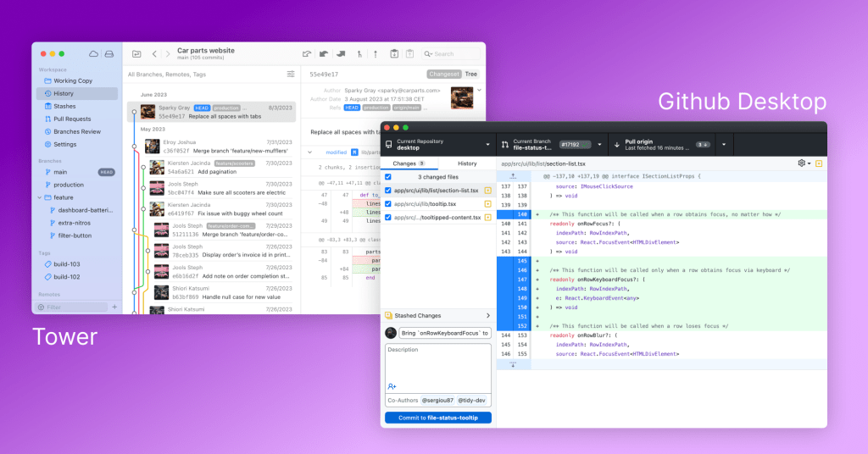Switch to the Changes tab
The height and width of the screenshot is (454, 868).
click(409, 163)
